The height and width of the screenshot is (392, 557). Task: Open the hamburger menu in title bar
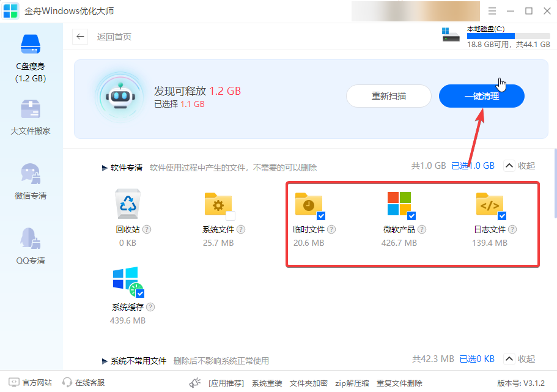click(493, 10)
